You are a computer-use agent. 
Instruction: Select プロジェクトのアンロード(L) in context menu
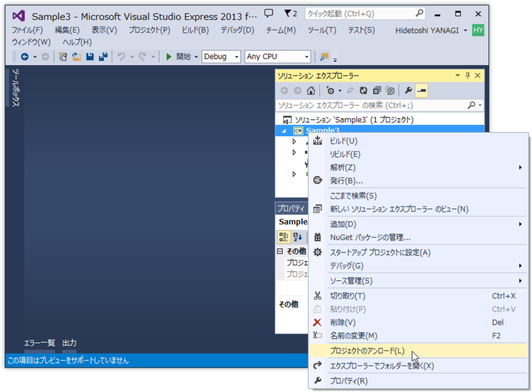(418, 351)
